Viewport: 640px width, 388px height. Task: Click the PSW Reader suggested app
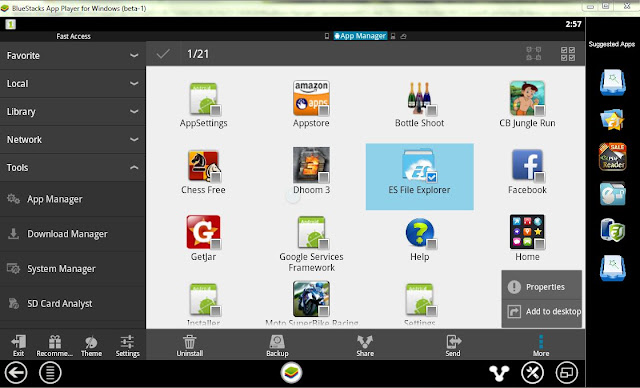click(x=612, y=156)
